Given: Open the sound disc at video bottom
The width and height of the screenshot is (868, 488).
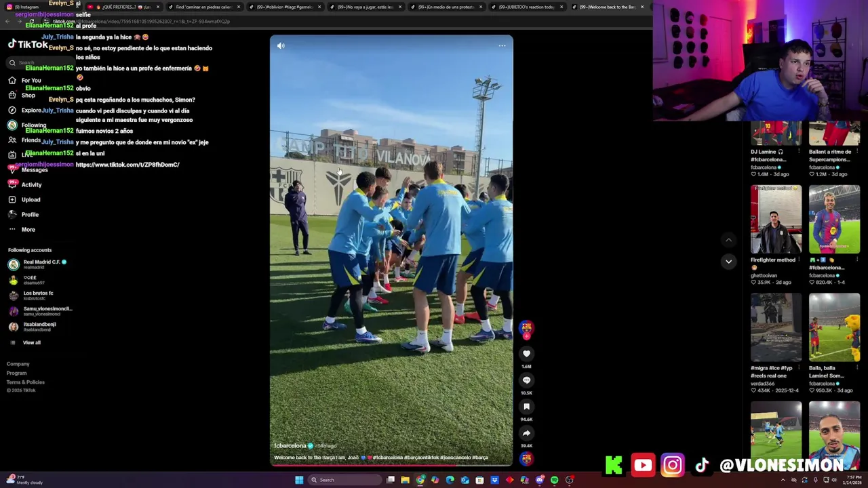Looking at the screenshot, I should coord(526,459).
